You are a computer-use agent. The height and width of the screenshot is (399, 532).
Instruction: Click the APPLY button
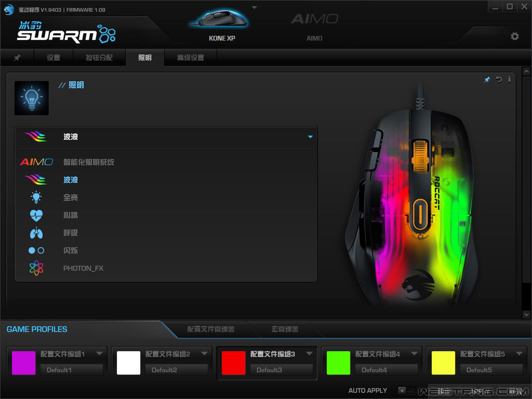(480, 391)
